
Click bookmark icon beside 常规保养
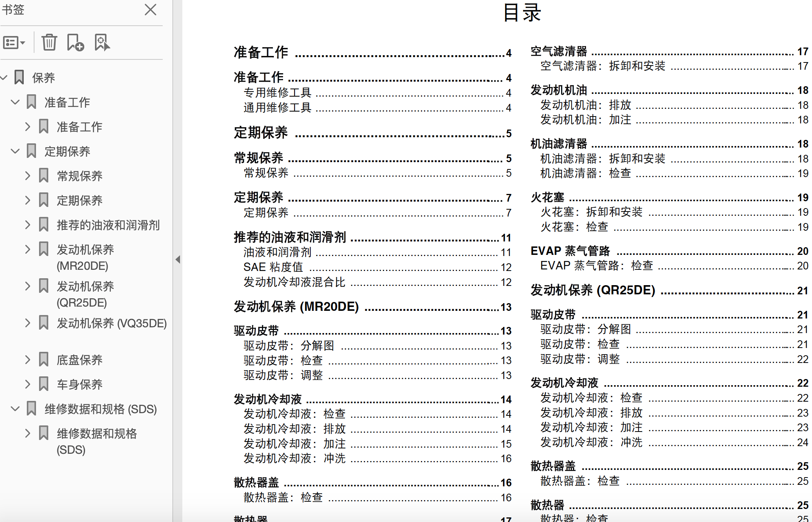click(44, 176)
